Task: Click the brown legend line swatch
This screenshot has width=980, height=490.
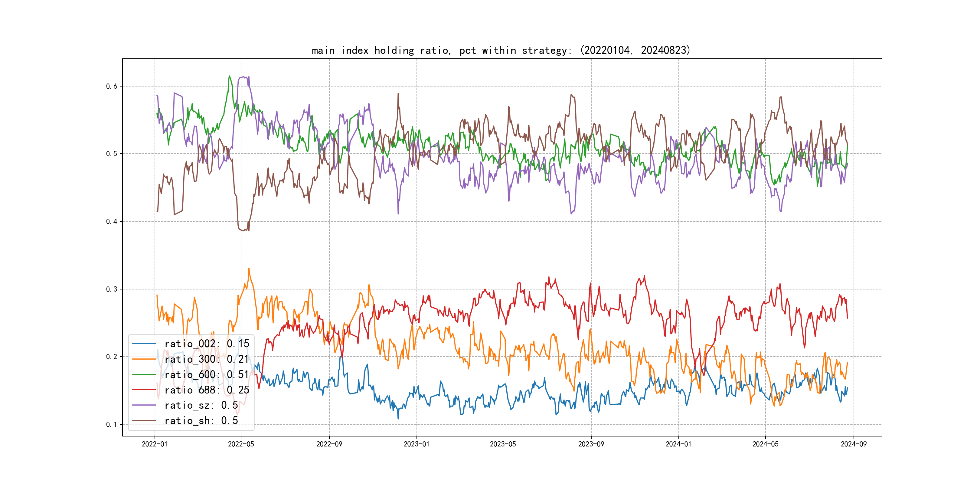Action: pos(144,420)
